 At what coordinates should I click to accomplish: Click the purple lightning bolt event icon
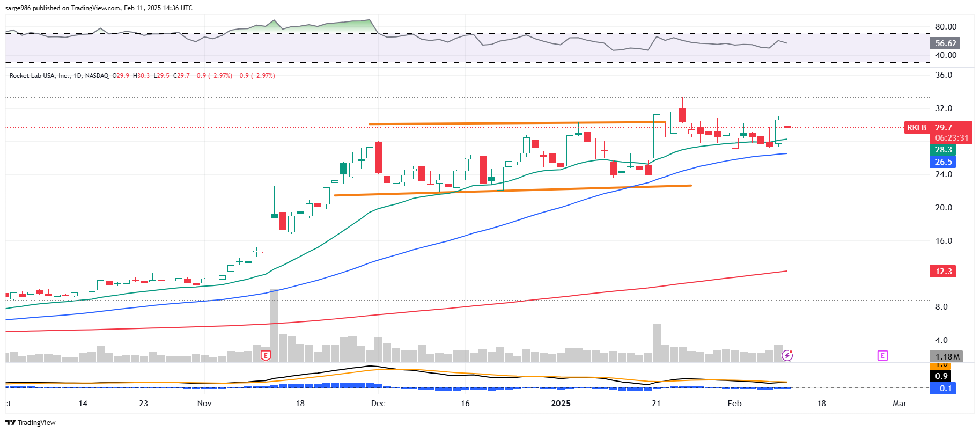point(787,355)
